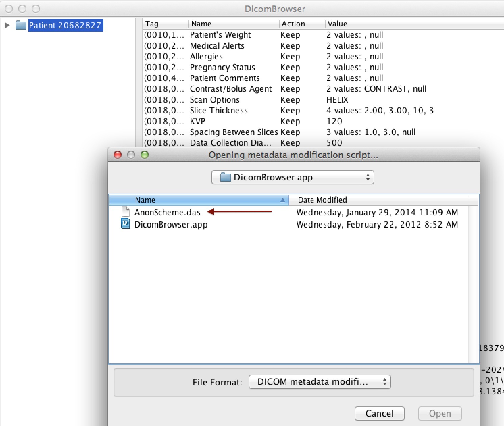The image size is (504, 426).
Task: Select the Medical Alerts row name
Action: (217, 46)
